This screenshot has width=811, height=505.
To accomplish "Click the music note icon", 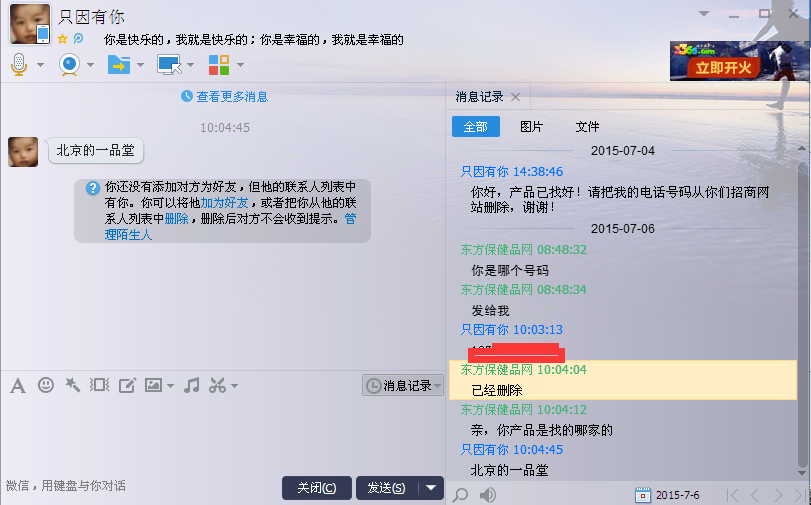I will point(192,385).
